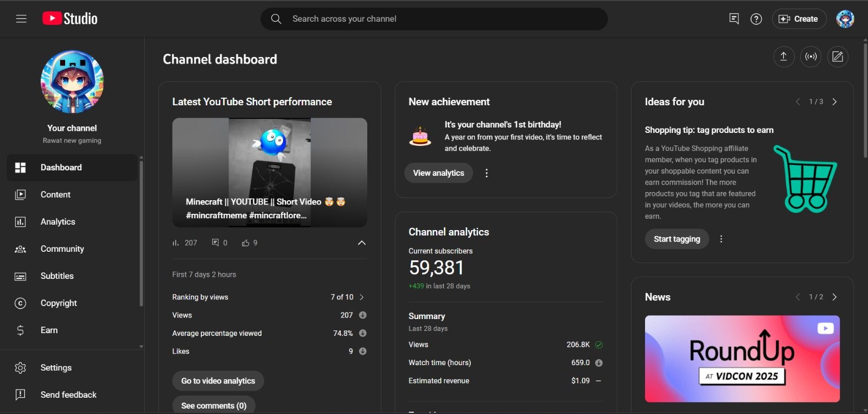Click the comments icon showing 0
The image size is (868, 414).
point(215,243)
